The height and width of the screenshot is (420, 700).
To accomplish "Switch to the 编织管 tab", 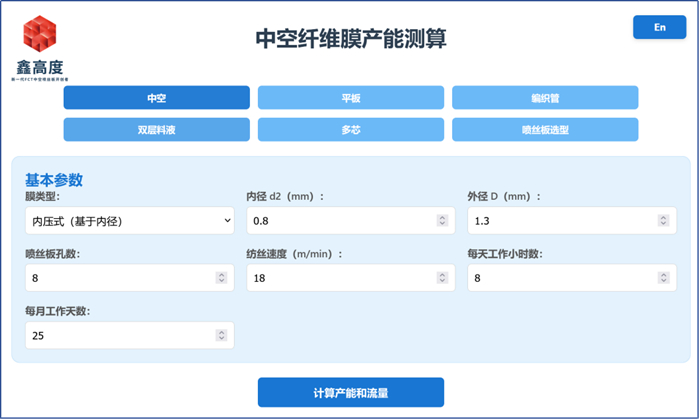I will click(545, 98).
